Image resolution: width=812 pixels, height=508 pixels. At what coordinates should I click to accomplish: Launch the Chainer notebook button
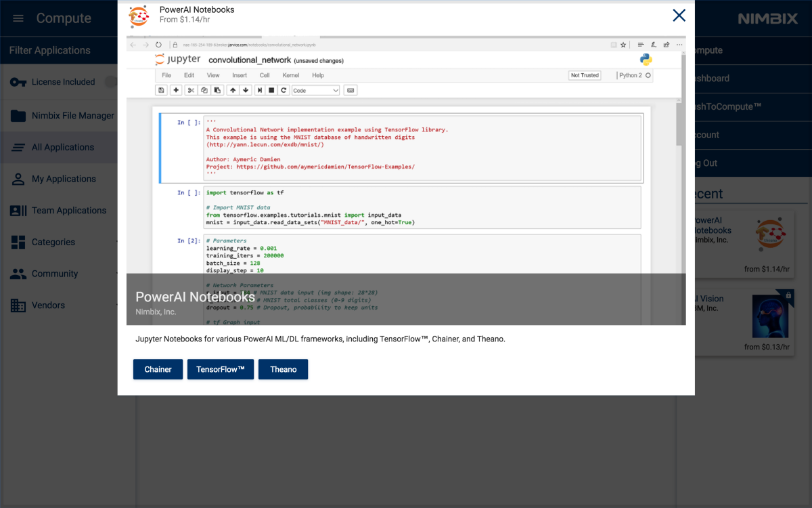pyautogui.click(x=158, y=369)
